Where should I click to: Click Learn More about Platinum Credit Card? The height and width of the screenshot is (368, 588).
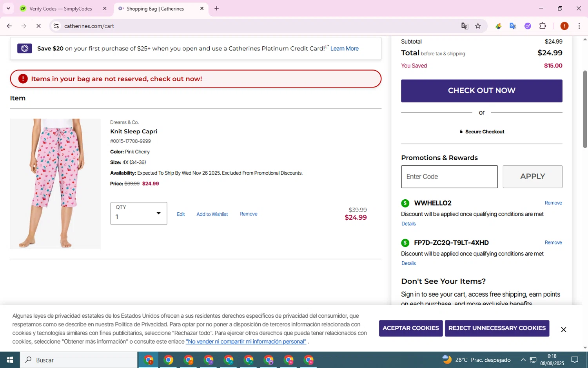344,49
